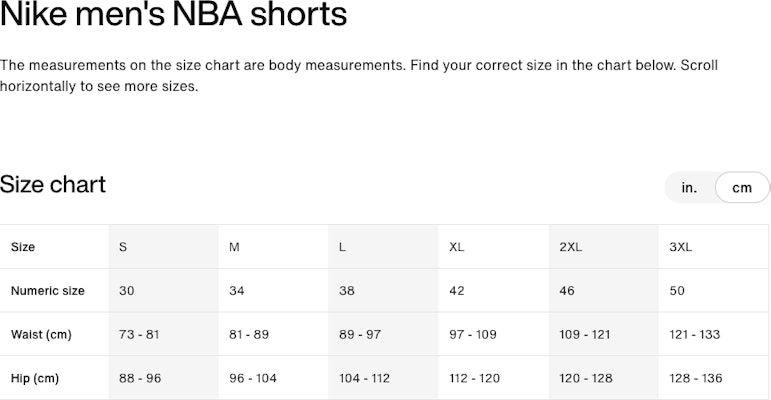Click the 'Nike men's NBA shorts' title

coord(174,16)
